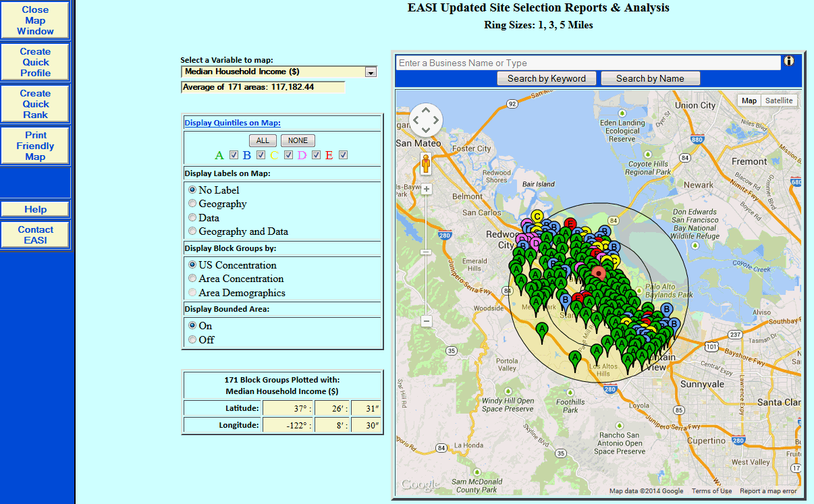Pan the map down with the arrow
The image size is (814, 504).
tap(427, 131)
